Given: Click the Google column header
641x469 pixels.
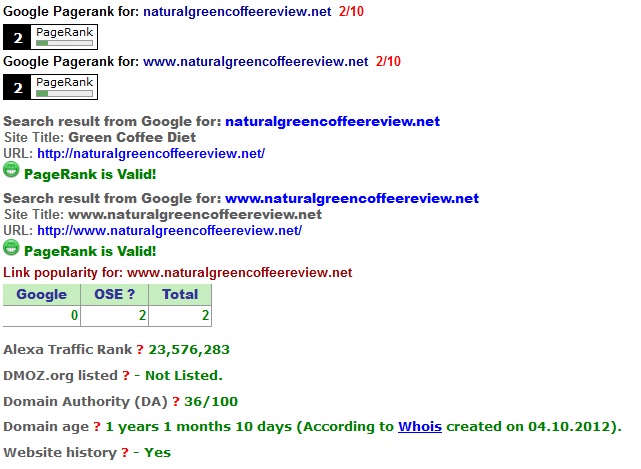Looking at the screenshot, I should 42,294.
